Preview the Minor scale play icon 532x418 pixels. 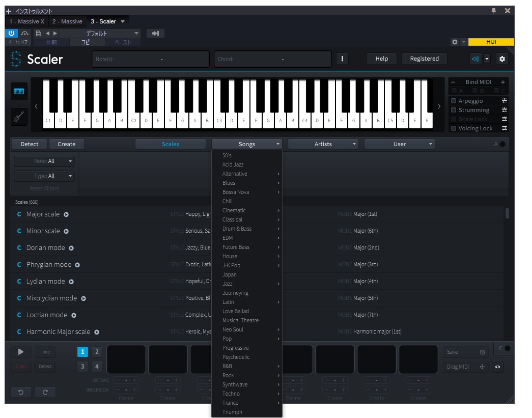pos(66,231)
